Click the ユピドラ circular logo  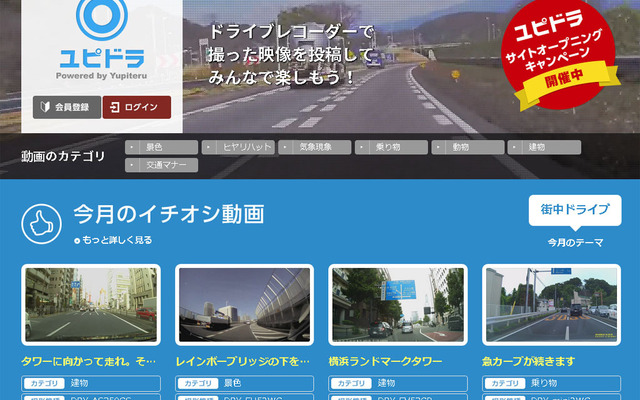[102, 16]
